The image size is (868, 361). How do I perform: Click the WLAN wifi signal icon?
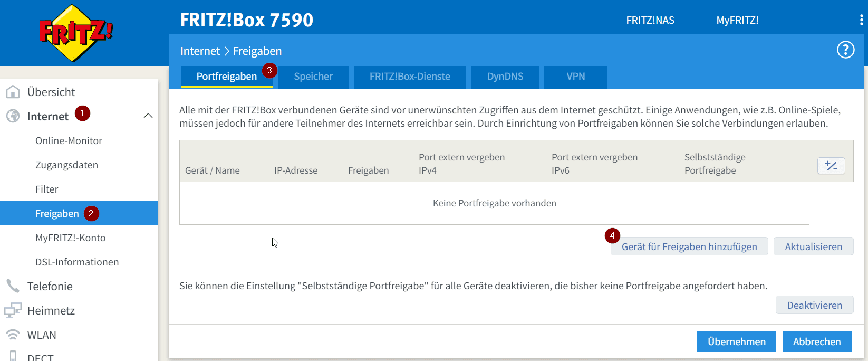(13, 335)
